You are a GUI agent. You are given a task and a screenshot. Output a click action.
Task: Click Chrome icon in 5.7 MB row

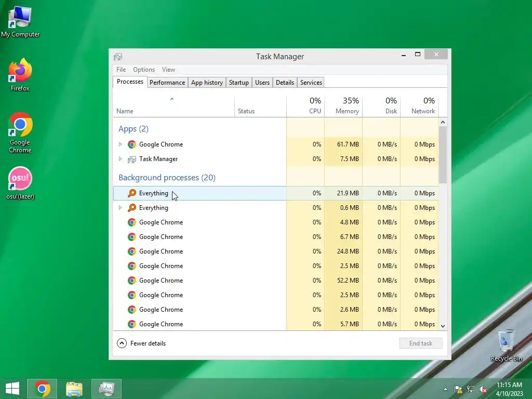(132, 324)
